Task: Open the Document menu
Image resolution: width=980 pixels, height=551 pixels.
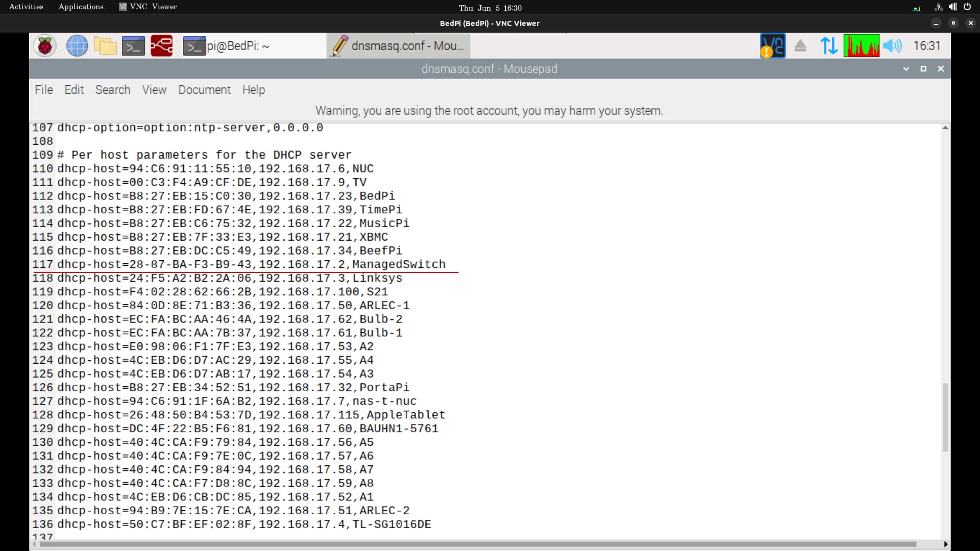Action: (x=204, y=90)
